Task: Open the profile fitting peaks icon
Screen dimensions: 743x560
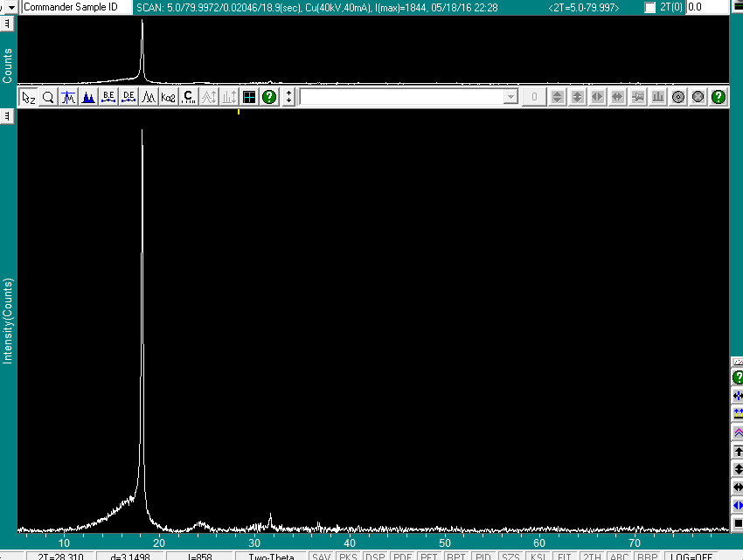Action: point(149,97)
